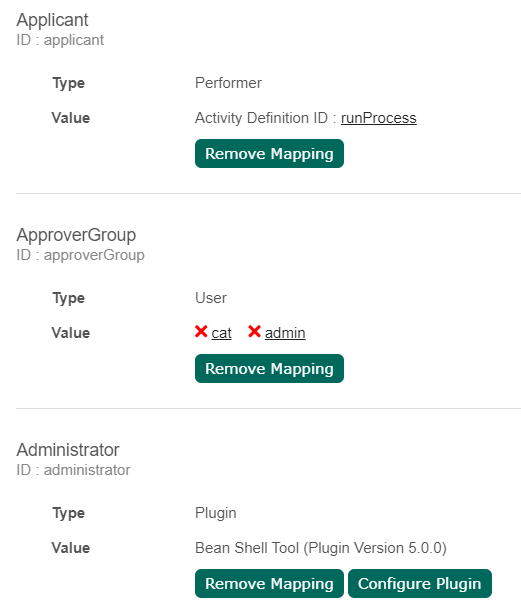The image size is (521, 612).
Task: Remove Mapping for the Applicant participant
Action: pos(269,153)
